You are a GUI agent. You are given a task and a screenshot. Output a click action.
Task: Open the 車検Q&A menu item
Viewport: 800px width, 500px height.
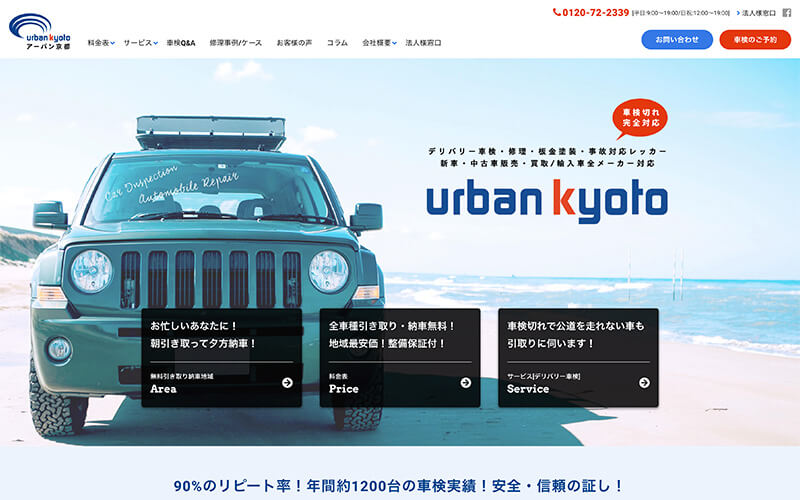point(181,43)
